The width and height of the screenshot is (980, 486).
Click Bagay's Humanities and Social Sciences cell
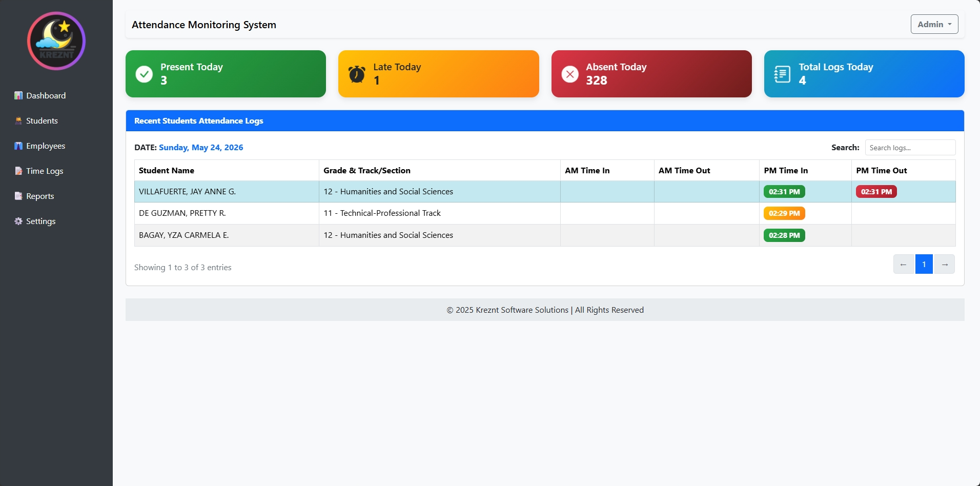[x=440, y=235]
